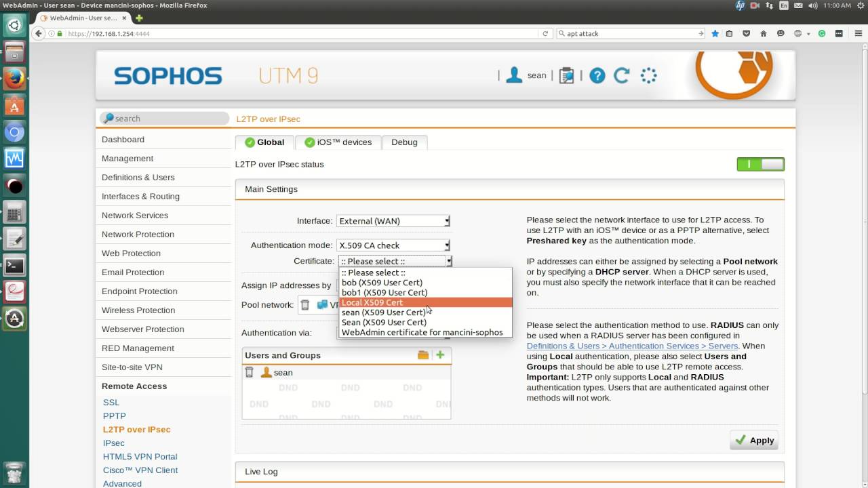Click the dotted circle activity indicator icon
The image size is (868, 488).
(648, 75)
